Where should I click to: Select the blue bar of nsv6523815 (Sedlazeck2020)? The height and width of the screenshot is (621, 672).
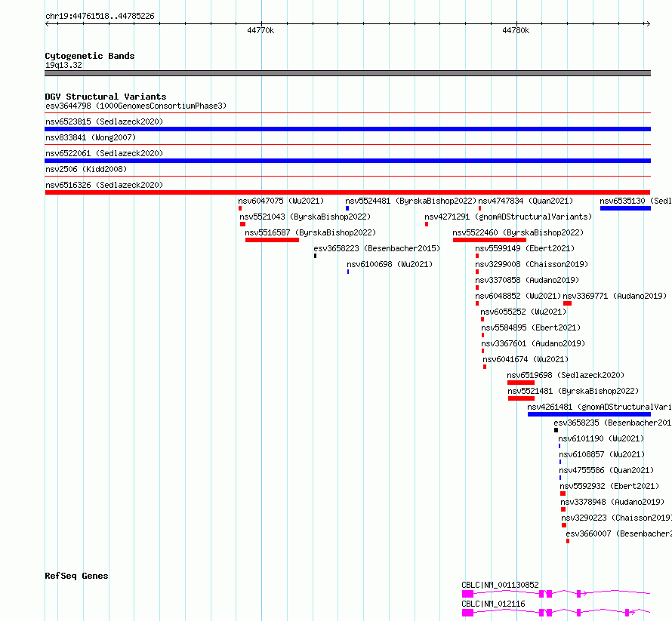click(347, 129)
